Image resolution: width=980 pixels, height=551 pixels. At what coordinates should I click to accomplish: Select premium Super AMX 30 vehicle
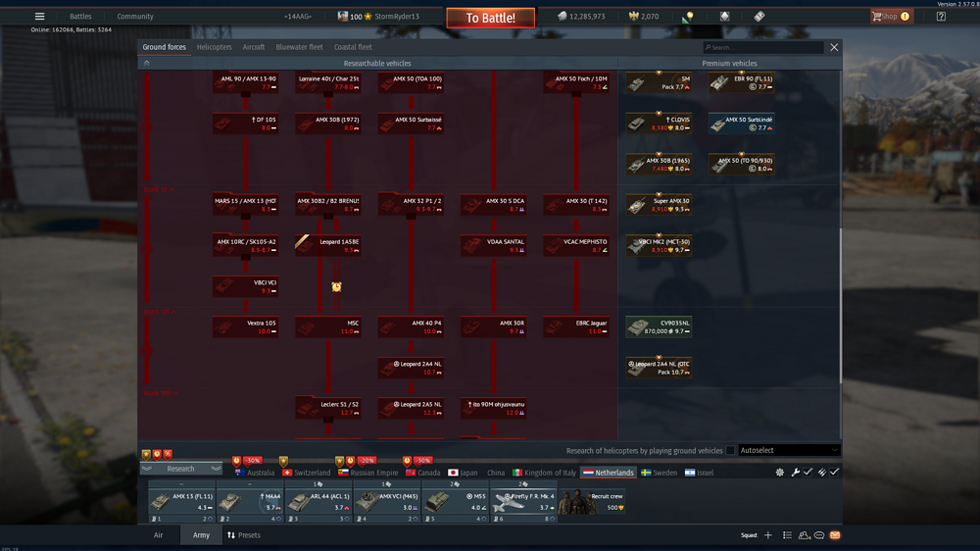[x=659, y=205]
